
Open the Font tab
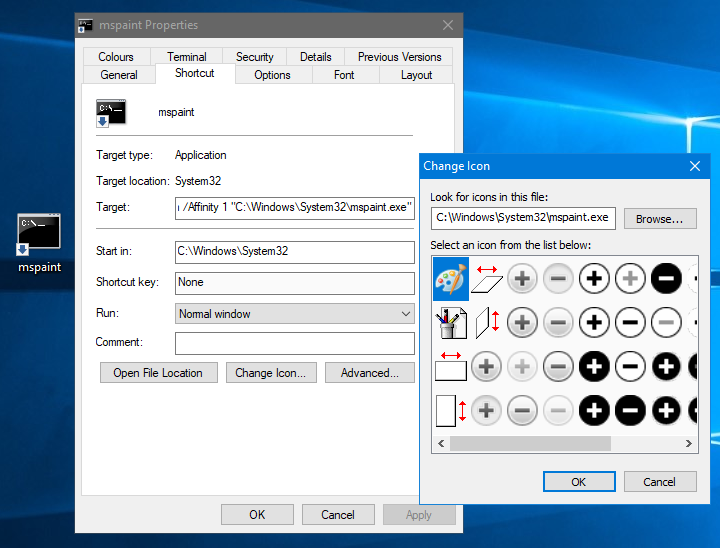coord(344,75)
